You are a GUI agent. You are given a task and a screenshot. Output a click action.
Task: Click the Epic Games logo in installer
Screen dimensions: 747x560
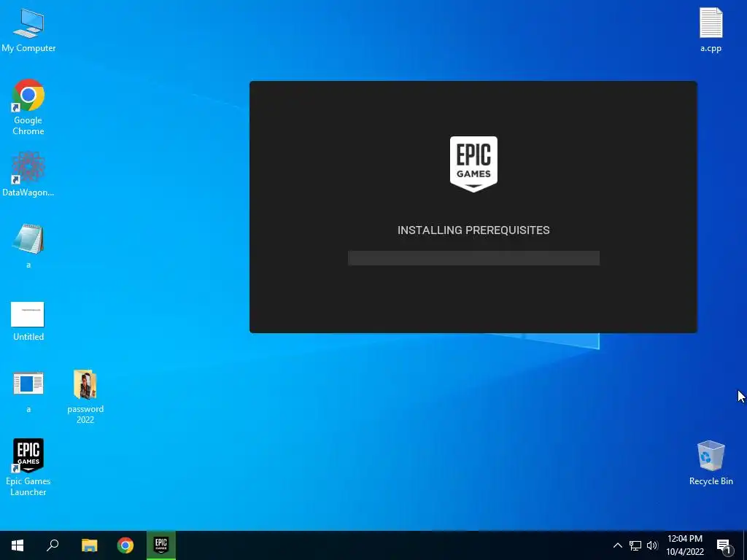(473, 164)
